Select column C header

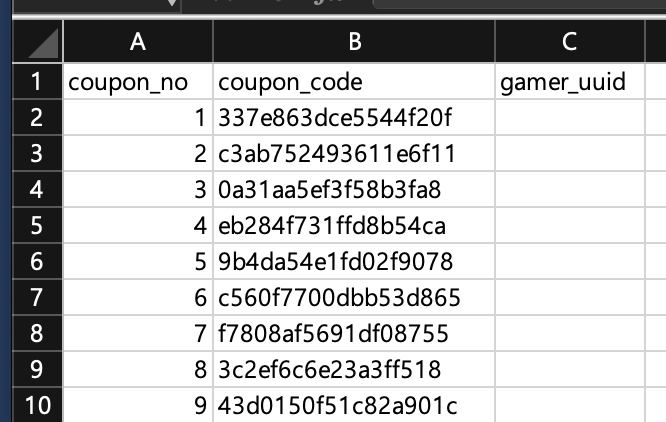(x=568, y=42)
